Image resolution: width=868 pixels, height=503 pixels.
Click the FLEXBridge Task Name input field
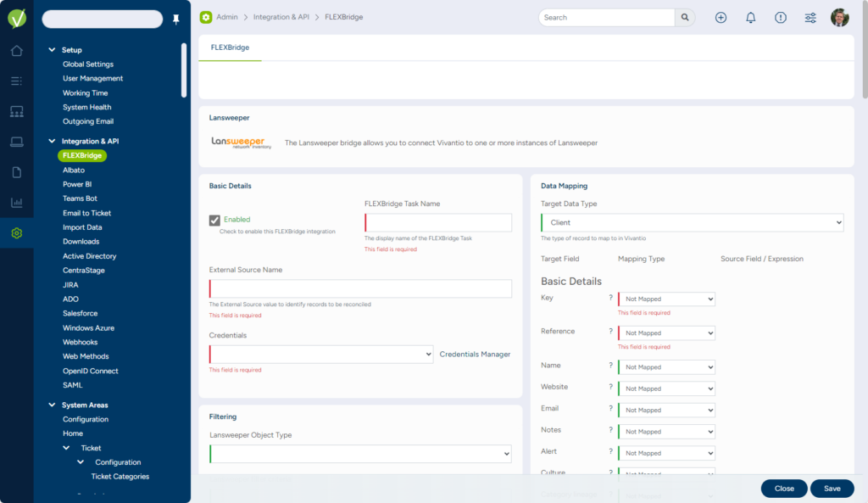click(438, 222)
